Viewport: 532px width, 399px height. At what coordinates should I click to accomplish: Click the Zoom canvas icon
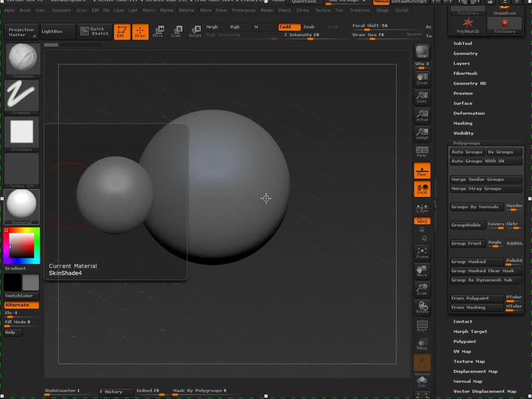pos(422,97)
